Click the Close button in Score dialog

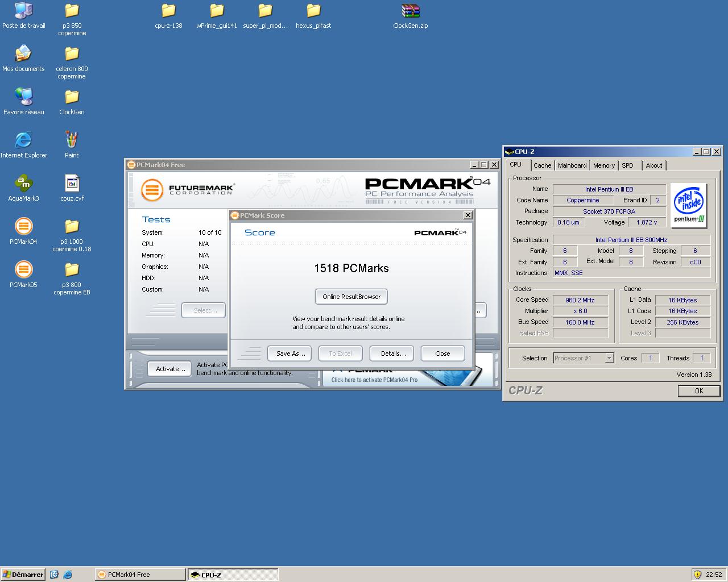click(442, 354)
